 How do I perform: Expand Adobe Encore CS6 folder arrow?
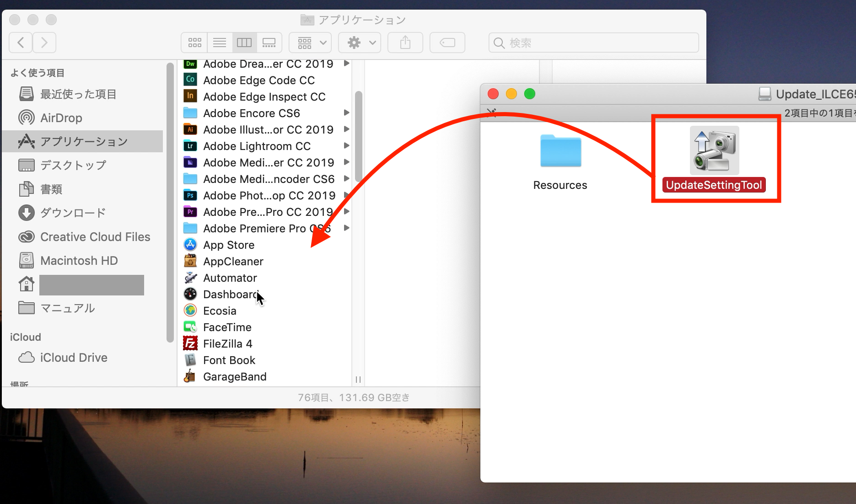point(346,113)
